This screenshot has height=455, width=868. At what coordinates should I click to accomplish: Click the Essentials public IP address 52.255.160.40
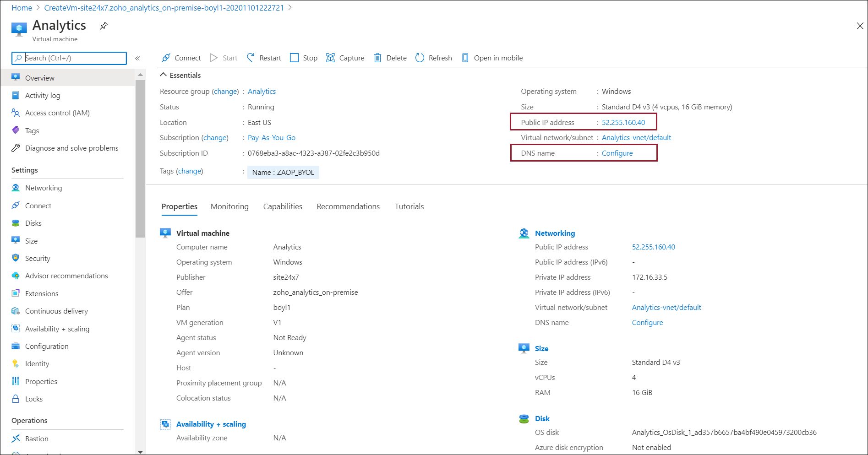tap(623, 122)
